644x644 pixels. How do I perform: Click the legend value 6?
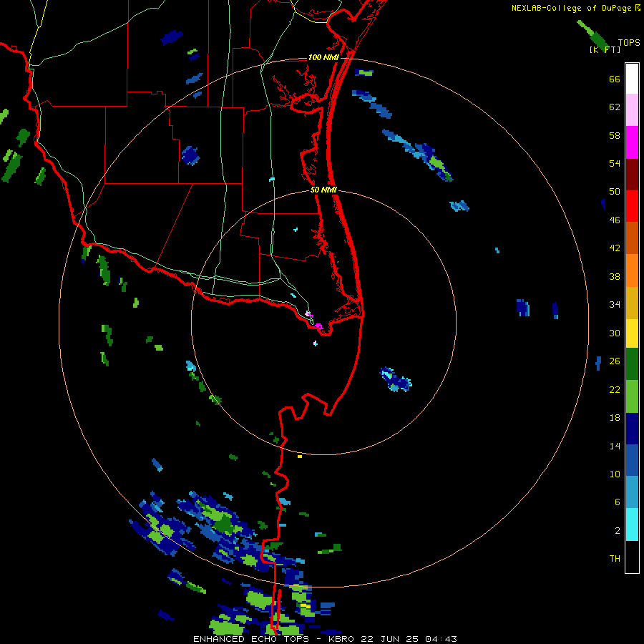618,502
